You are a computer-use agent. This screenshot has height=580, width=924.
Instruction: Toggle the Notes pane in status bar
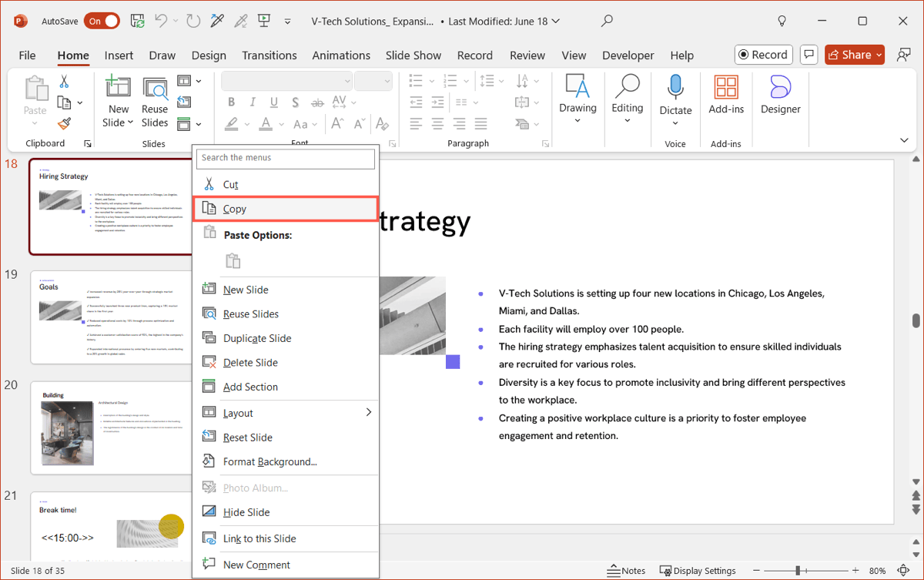[x=625, y=571]
